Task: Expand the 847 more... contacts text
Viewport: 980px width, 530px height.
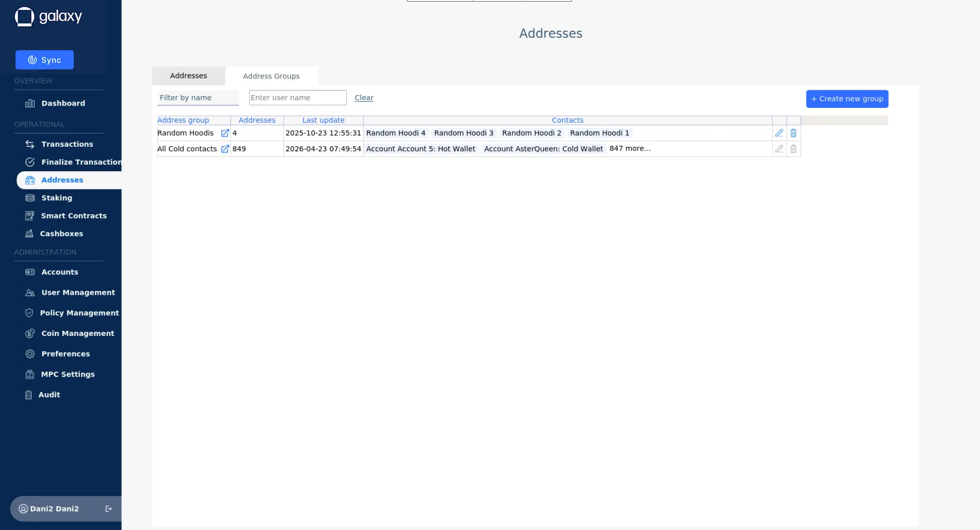Action: coord(630,148)
